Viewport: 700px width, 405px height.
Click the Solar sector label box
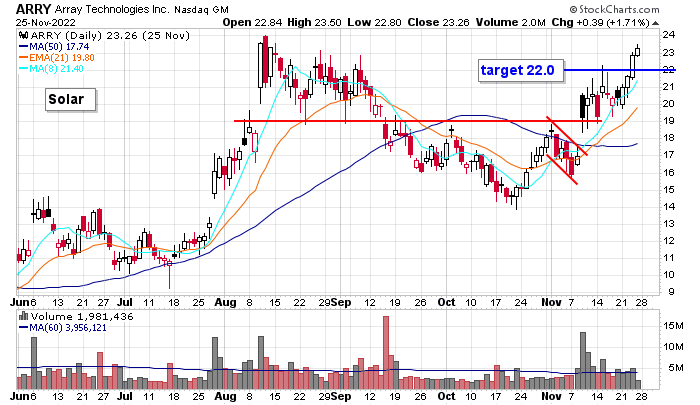pyautogui.click(x=71, y=99)
